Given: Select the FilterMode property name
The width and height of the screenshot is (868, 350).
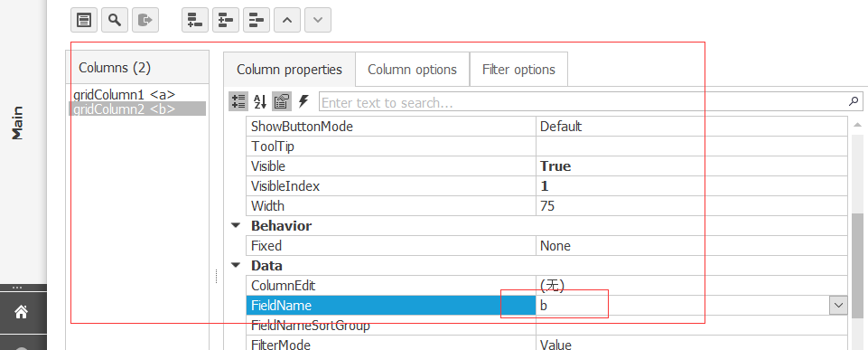Looking at the screenshot, I should (391, 344).
